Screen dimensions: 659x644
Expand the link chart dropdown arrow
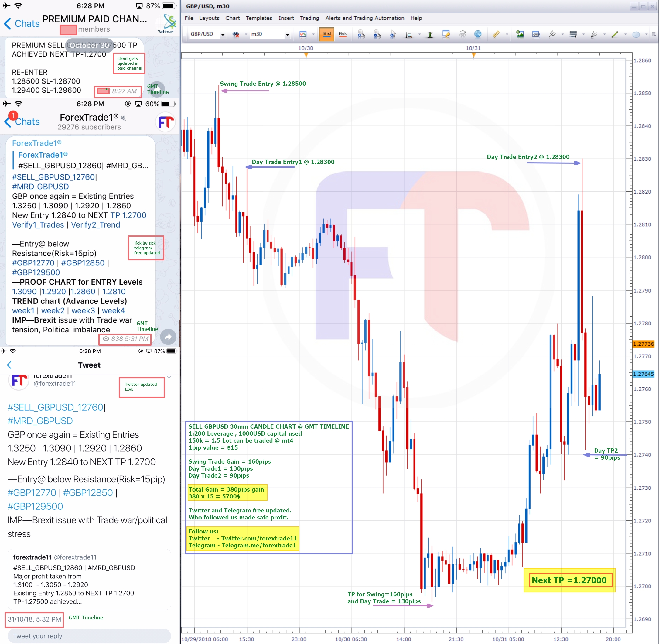tap(246, 34)
